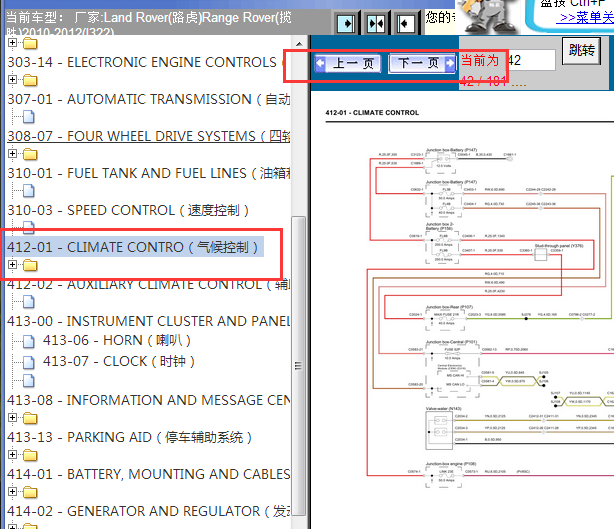This screenshot has width=614, height=529.
Task: Open 412-02 - AUXILIARY CLIMATE CONTROL entry
Action: click(148, 285)
